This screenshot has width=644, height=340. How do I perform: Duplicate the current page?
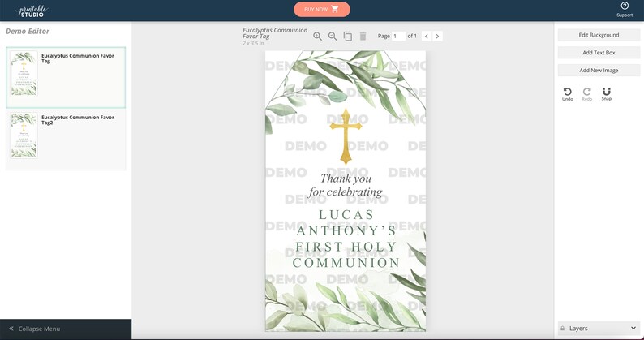347,37
